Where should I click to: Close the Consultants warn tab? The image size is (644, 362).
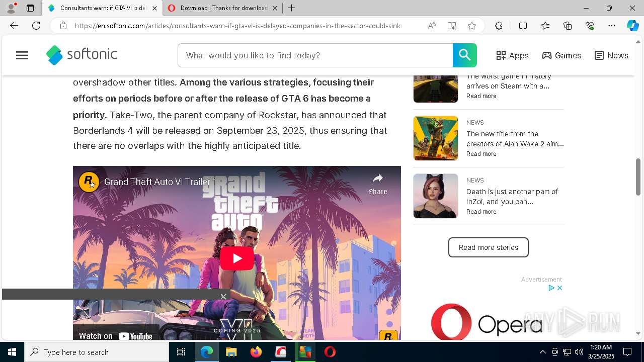[154, 8]
